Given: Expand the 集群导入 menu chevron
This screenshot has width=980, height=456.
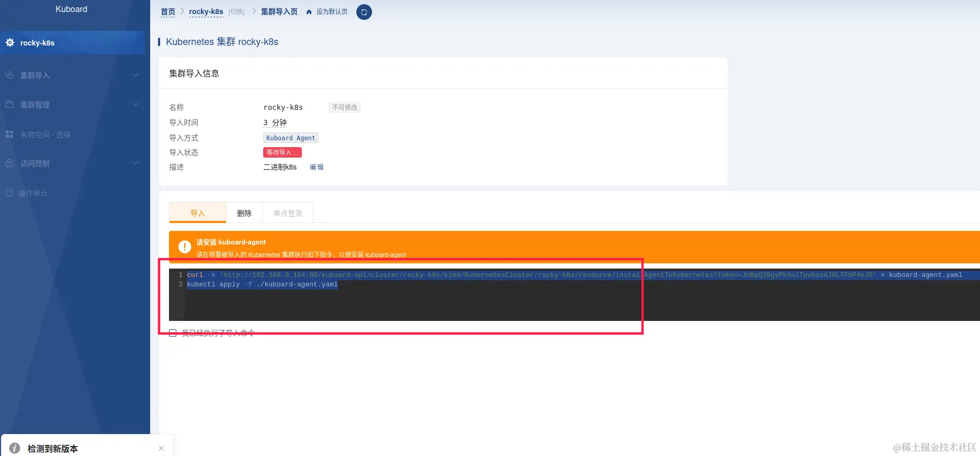Looking at the screenshot, I should pyautogui.click(x=136, y=75).
